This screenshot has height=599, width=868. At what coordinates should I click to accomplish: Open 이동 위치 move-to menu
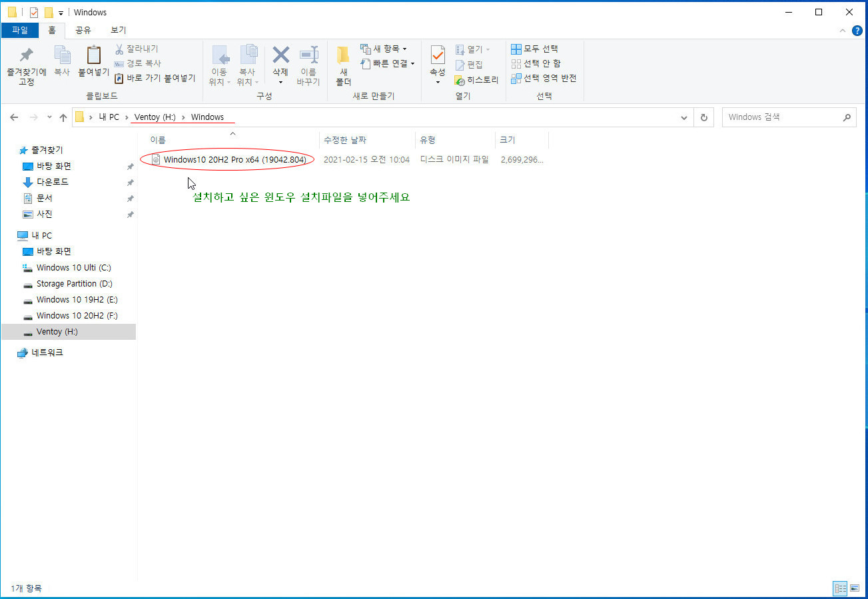pos(220,66)
